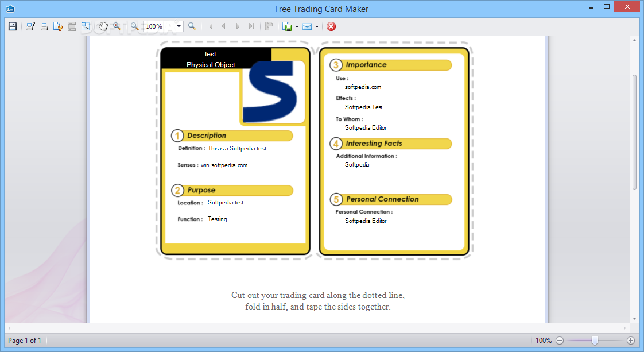Screen dimensions: 644x352
Task: Click the status bar zoom-out minus button
Action: point(560,341)
